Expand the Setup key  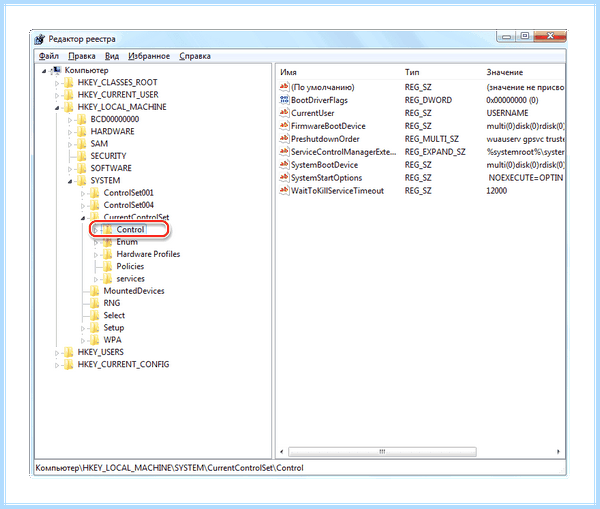pos(83,328)
